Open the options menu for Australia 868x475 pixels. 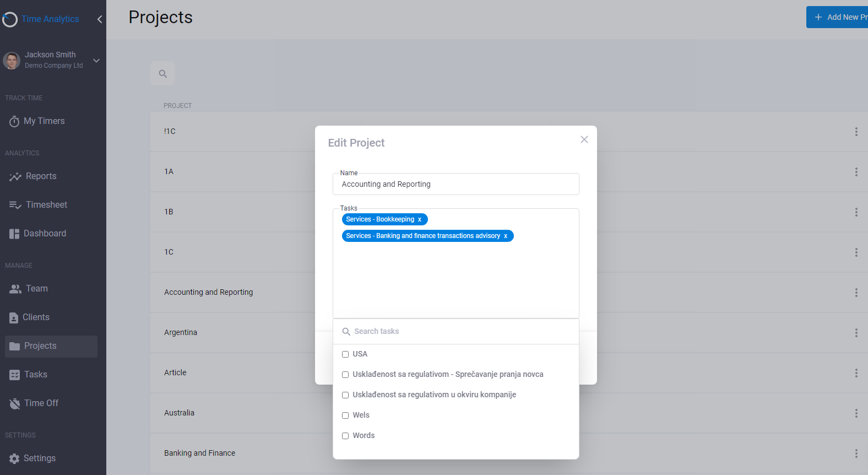point(856,413)
